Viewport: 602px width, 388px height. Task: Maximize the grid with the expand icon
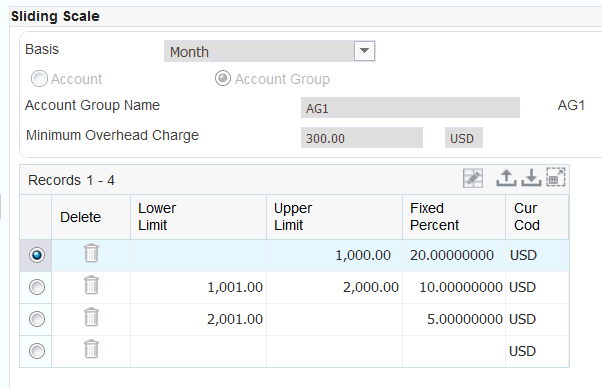click(556, 177)
